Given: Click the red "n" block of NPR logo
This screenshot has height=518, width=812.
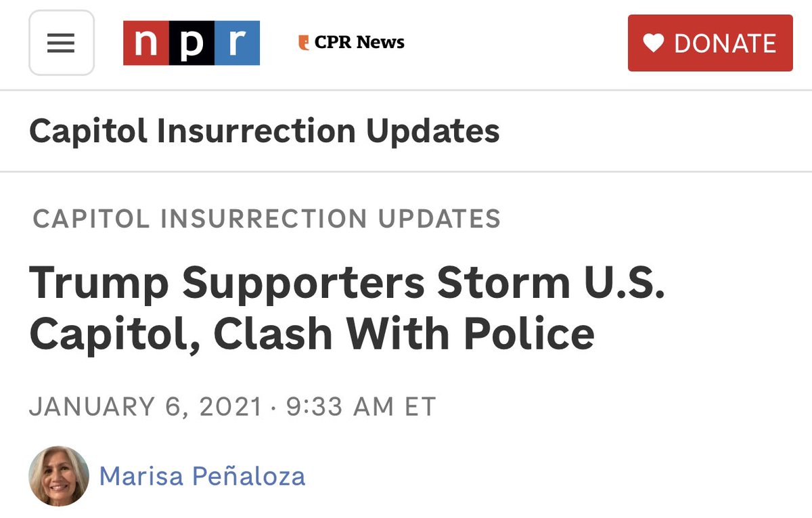Looking at the screenshot, I should click(x=145, y=43).
